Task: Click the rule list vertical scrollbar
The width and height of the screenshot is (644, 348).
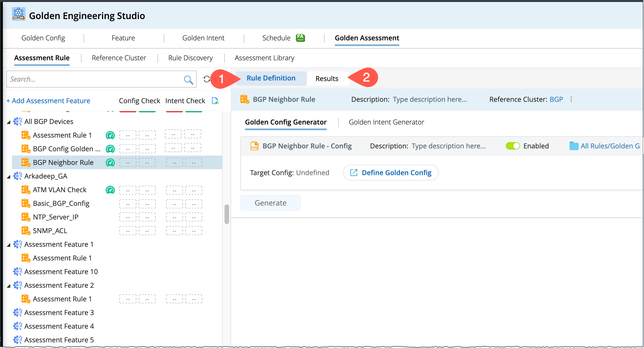Action: (x=227, y=214)
